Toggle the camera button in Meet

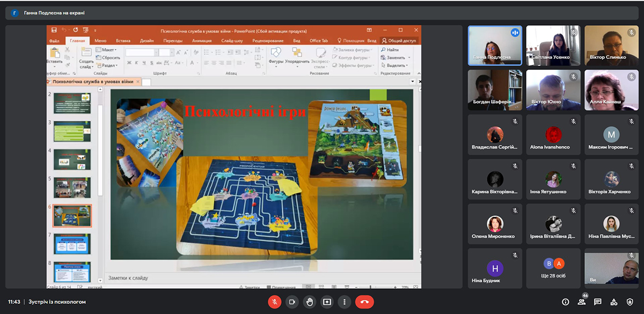pos(292,302)
